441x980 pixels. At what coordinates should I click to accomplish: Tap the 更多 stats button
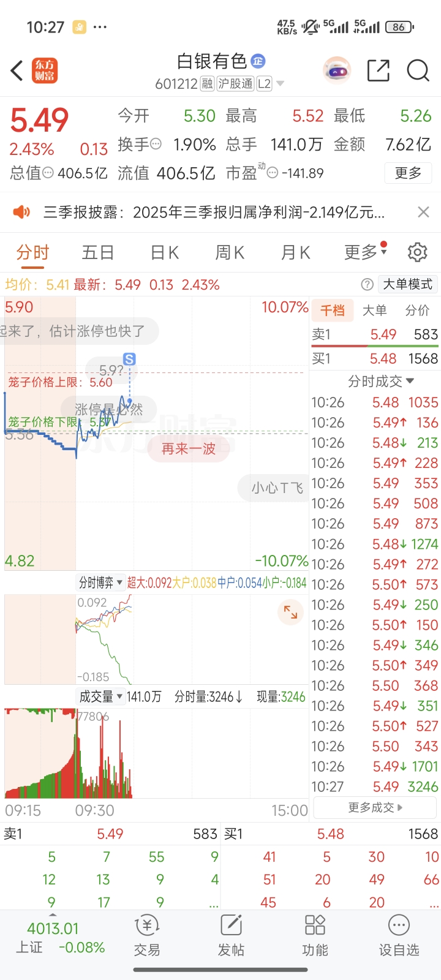pos(408,173)
